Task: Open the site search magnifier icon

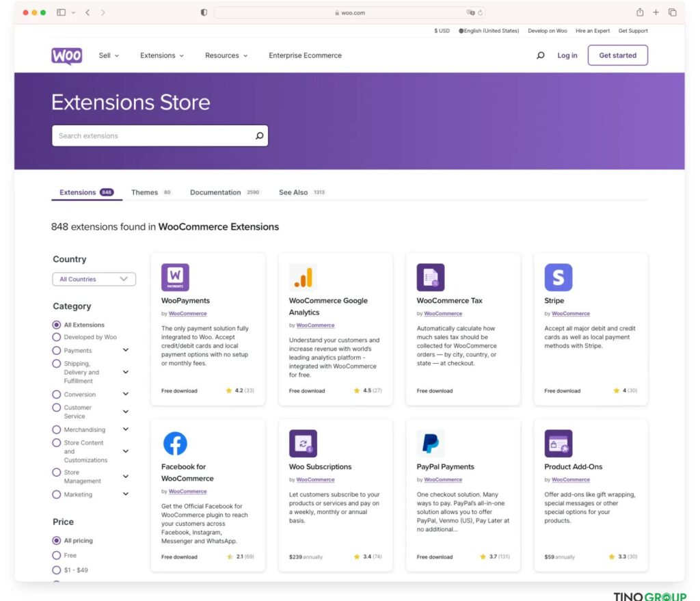Action: pyautogui.click(x=540, y=55)
